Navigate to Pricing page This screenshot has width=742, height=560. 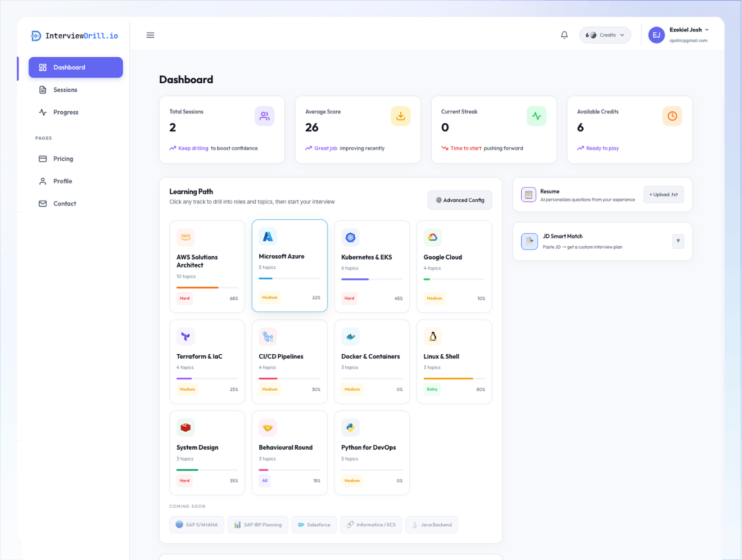pyautogui.click(x=63, y=159)
